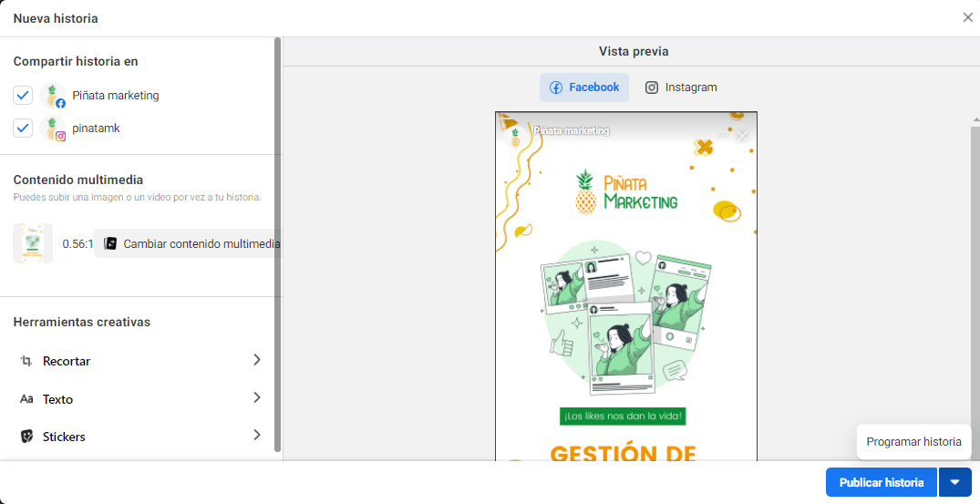Image resolution: width=980 pixels, height=504 pixels.
Task: Click the Nueva historia dialog title
Action: tap(56, 19)
